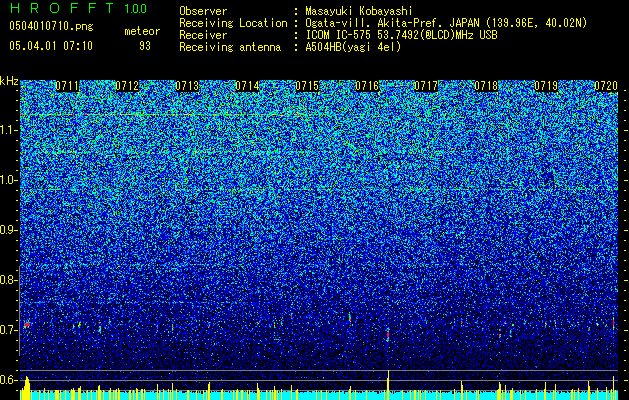Click the HROFFT 1.0.0 title text

[79, 8]
